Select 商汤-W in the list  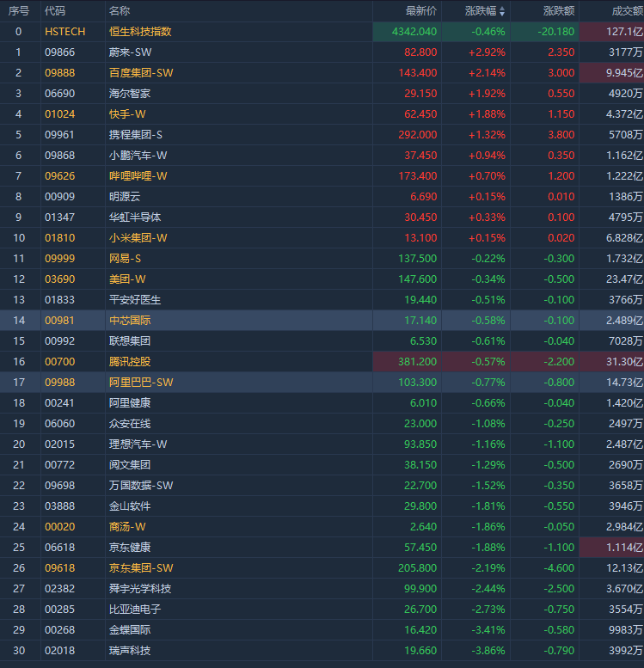tap(127, 526)
